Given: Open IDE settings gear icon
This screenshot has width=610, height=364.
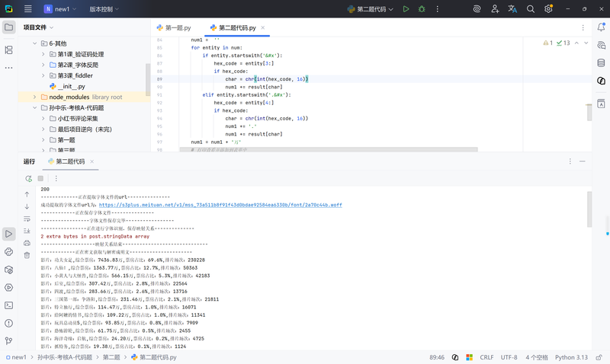Looking at the screenshot, I should [x=548, y=9].
